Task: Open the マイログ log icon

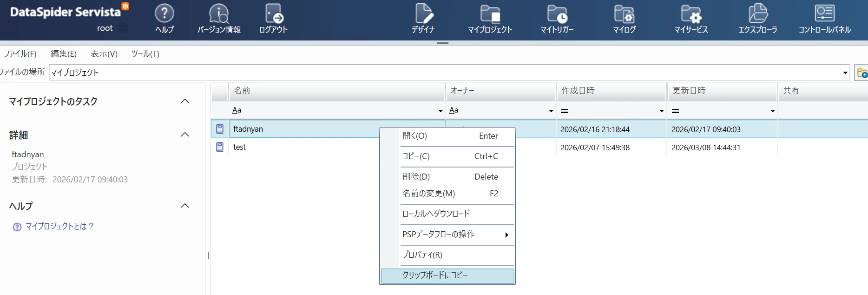Action: (624, 13)
